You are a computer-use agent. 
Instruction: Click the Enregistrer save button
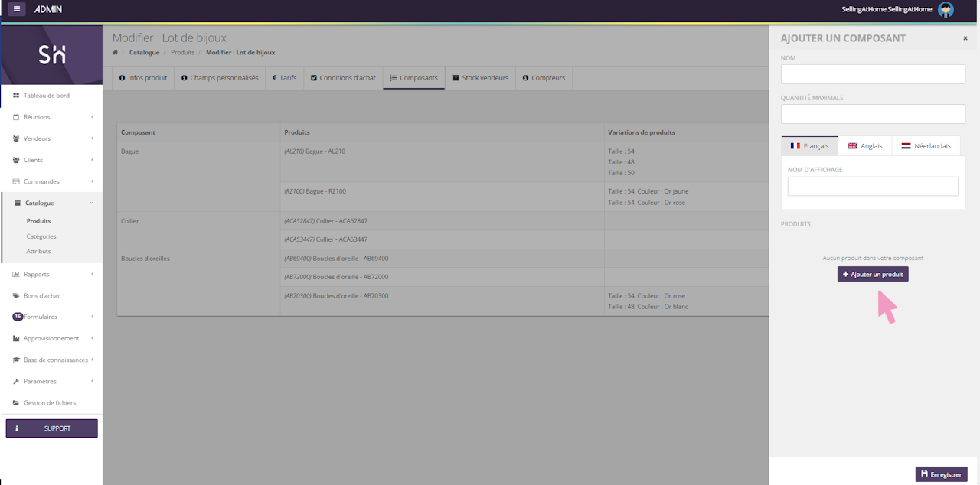point(941,474)
